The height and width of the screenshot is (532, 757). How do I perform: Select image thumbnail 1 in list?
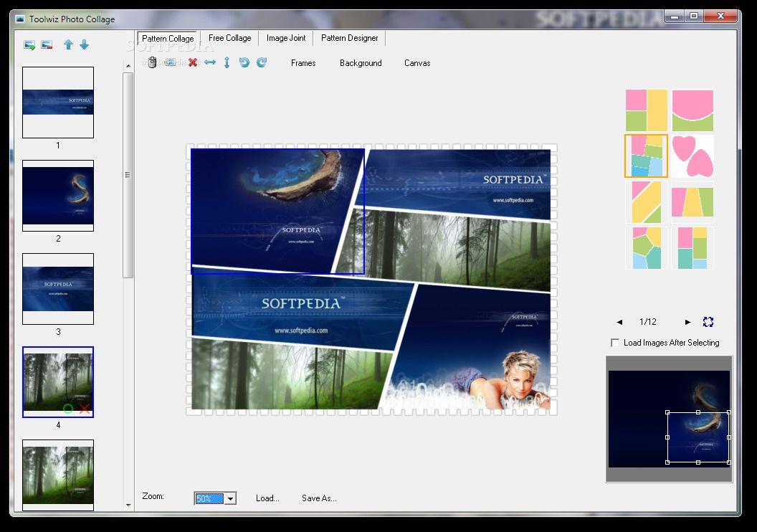(58, 103)
